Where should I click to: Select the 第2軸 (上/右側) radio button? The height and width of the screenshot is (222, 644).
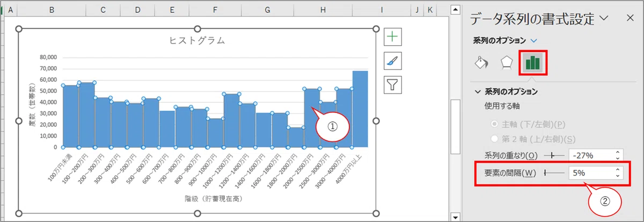[x=495, y=139]
